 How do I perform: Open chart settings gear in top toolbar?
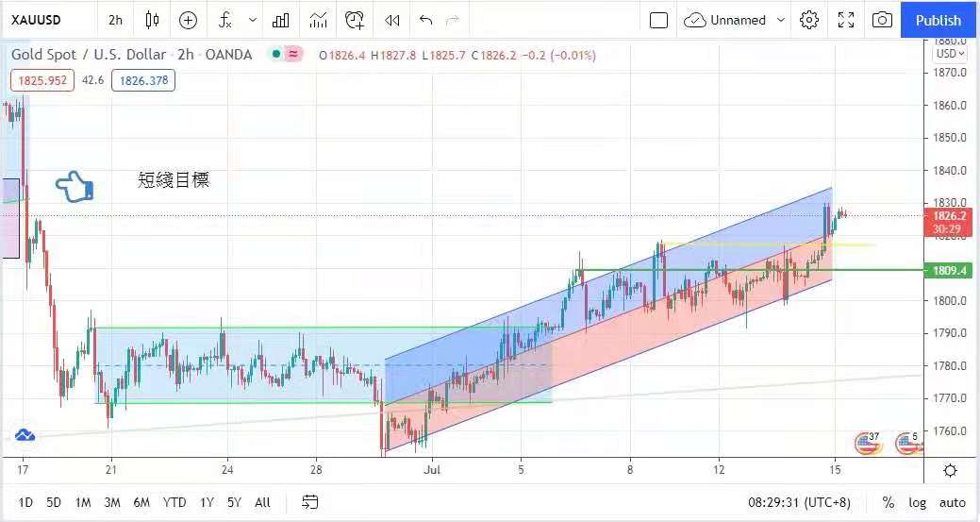point(809,20)
